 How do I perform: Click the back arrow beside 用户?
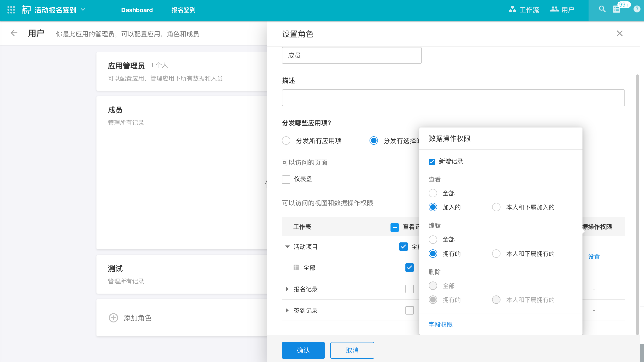[14, 33]
